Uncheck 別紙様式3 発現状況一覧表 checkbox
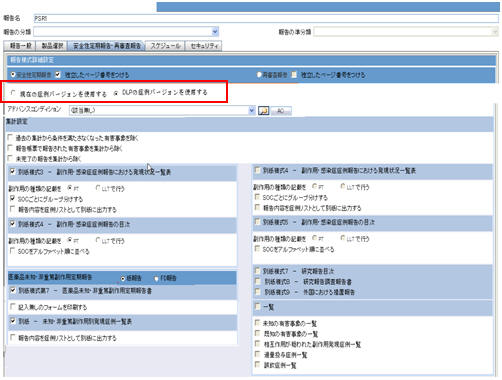The height and width of the screenshot is (380, 502). pos(13,172)
